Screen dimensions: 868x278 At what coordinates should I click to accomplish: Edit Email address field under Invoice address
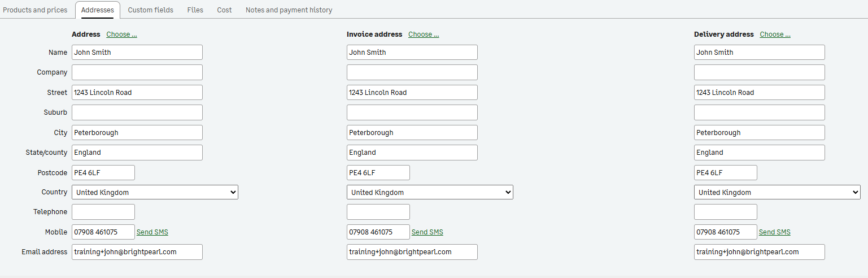(412, 252)
